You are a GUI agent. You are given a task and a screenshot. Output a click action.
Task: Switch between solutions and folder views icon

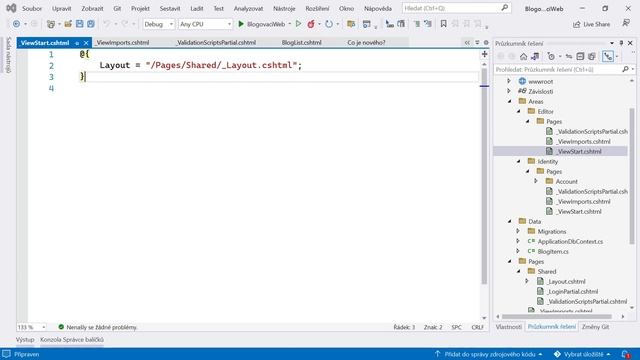[535, 56]
